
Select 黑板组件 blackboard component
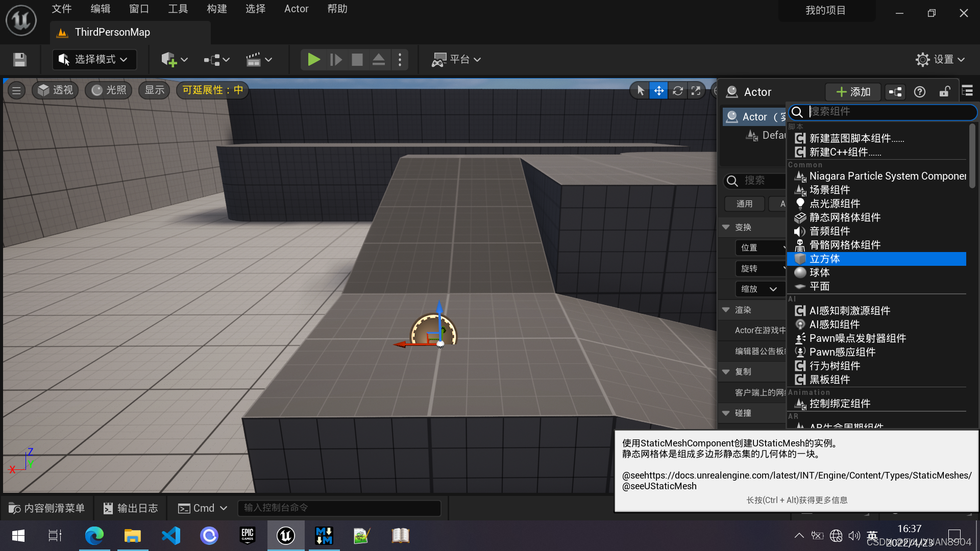876,380
